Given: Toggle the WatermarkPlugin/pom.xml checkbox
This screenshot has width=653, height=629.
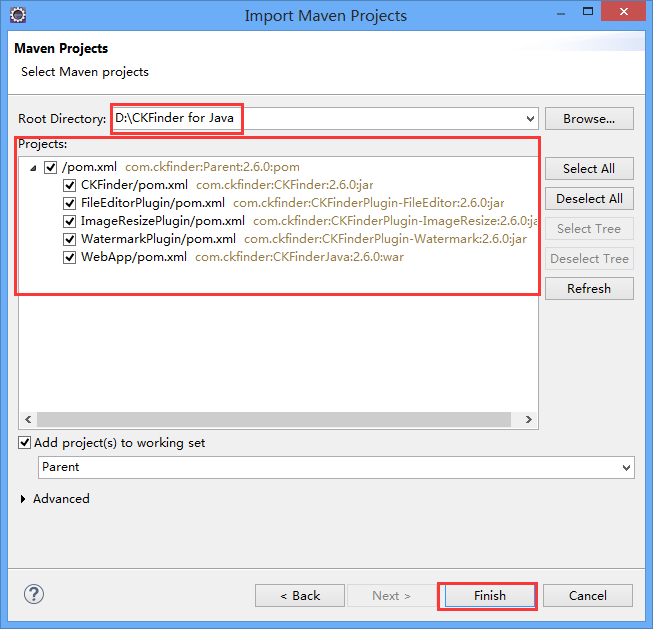Looking at the screenshot, I should [x=69, y=240].
